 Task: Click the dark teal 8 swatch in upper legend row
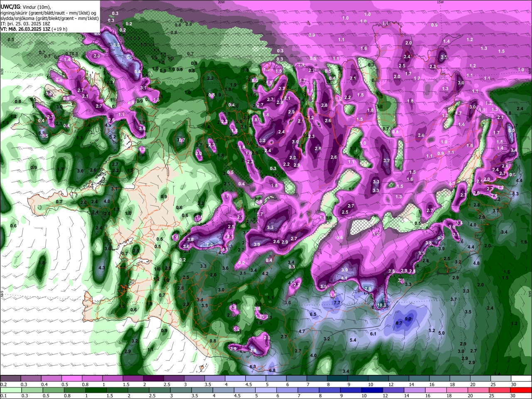(x=337, y=379)
